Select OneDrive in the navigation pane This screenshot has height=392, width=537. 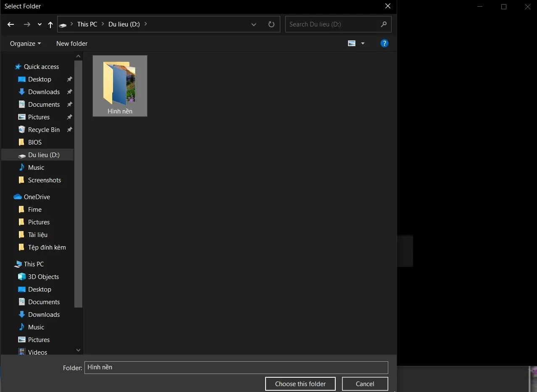point(37,197)
